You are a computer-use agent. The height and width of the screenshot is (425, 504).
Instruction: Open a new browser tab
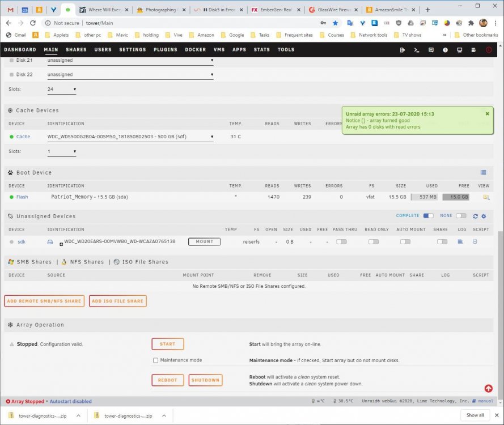[x=427, y=10]
